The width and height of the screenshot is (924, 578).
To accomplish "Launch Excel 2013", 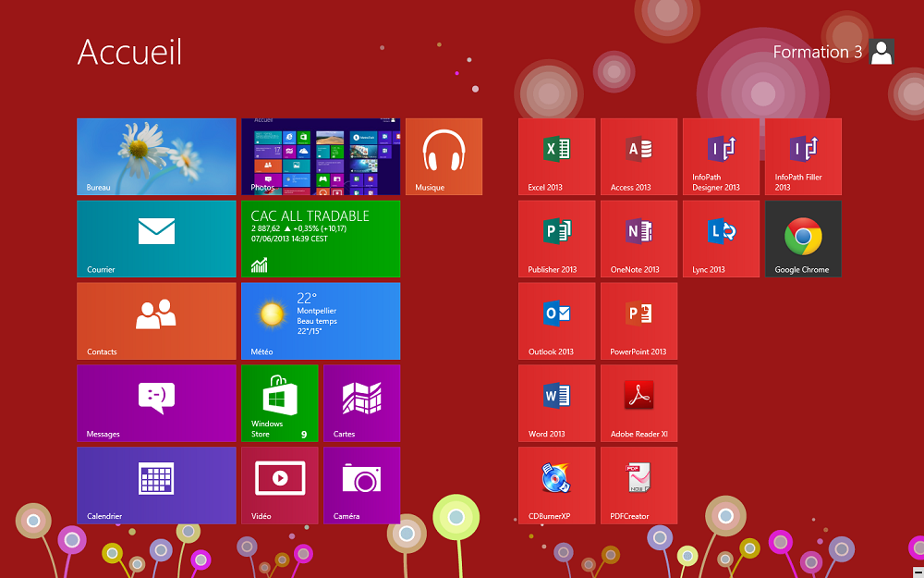I will pyautogui.click(x=557, y=156).
